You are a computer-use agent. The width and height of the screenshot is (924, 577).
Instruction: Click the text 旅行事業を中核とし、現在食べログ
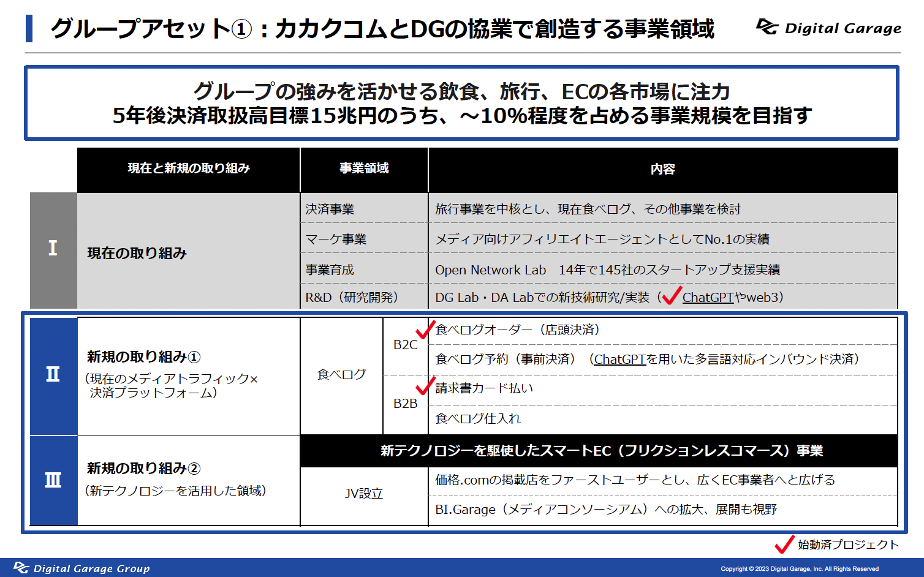[x=588, y=209]
